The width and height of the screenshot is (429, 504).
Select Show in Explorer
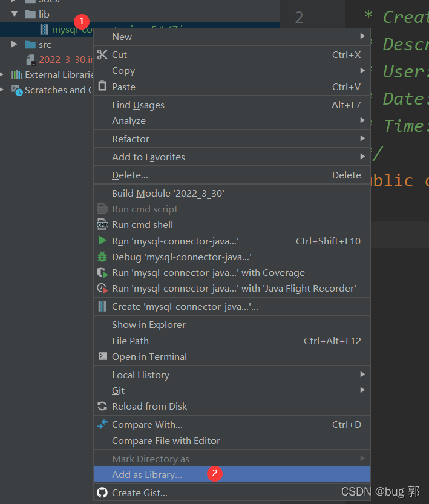coord(149,324)
